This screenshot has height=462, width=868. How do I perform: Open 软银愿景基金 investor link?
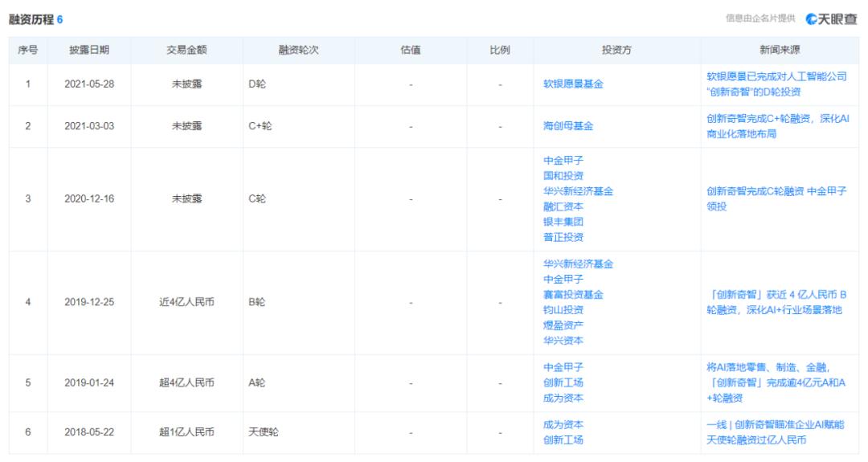tap(573, 84)
